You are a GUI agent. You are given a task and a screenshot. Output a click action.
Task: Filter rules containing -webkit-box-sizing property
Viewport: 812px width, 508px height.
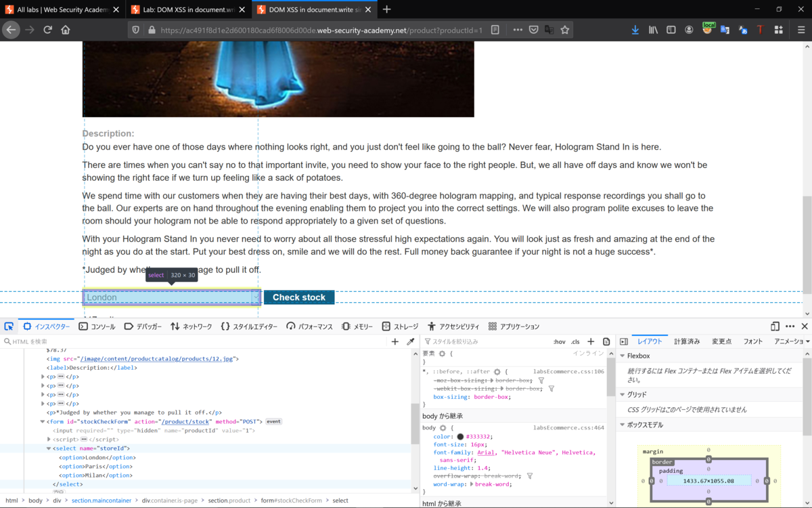(x=551, y=389)
